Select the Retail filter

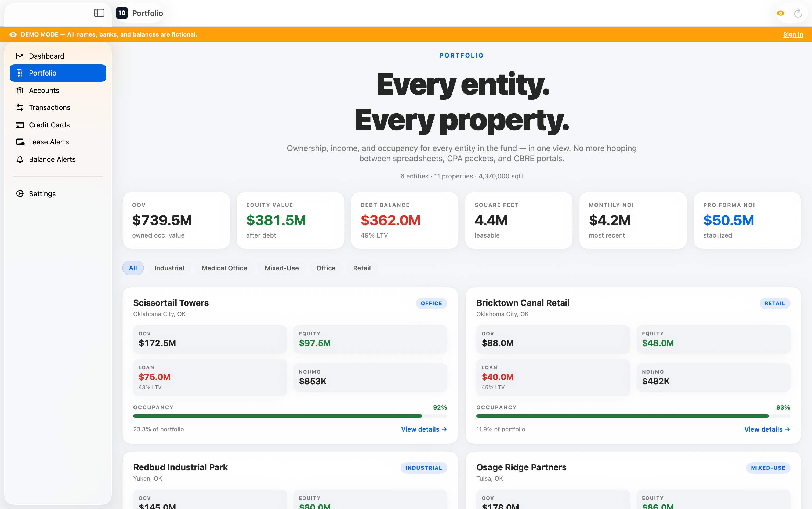coord(362,268)
